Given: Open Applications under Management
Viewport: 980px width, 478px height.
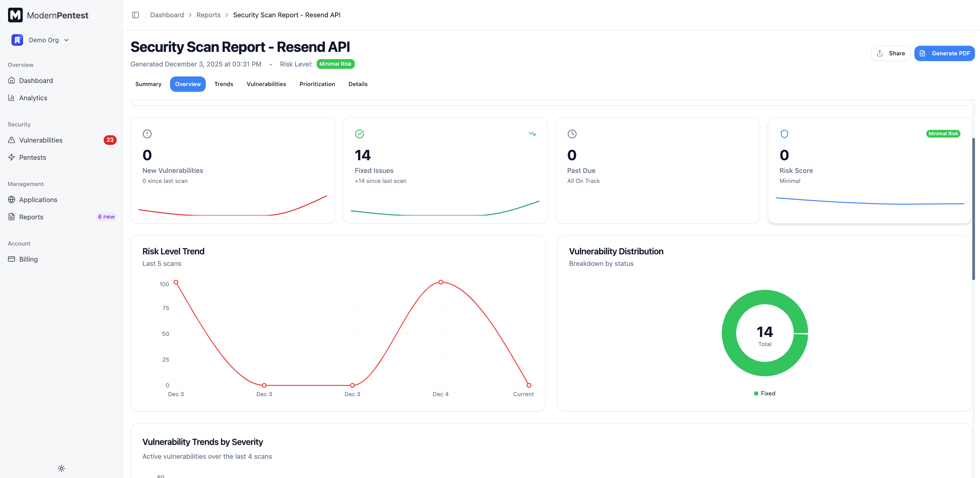Looking at the screenshot, I should point(38,199).
